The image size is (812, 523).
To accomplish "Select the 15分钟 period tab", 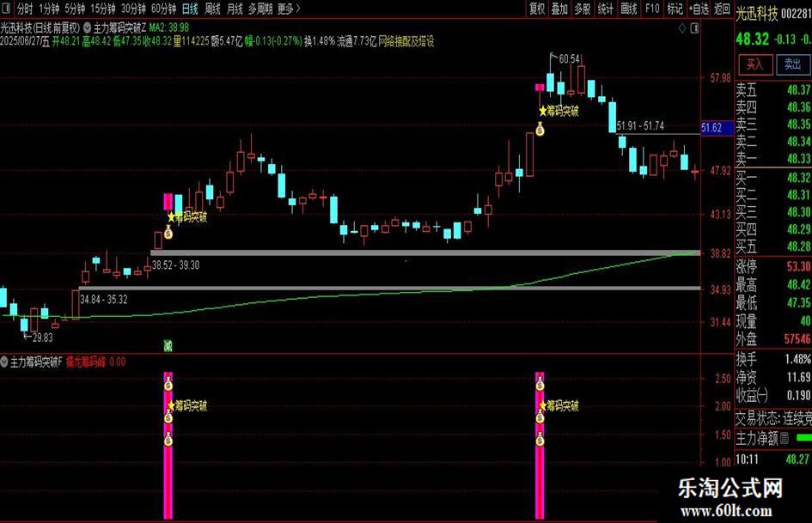I will point(102,9).
